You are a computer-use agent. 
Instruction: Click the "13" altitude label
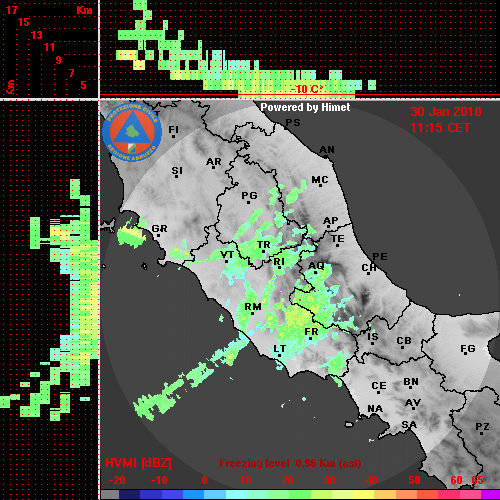coord(37,35)
